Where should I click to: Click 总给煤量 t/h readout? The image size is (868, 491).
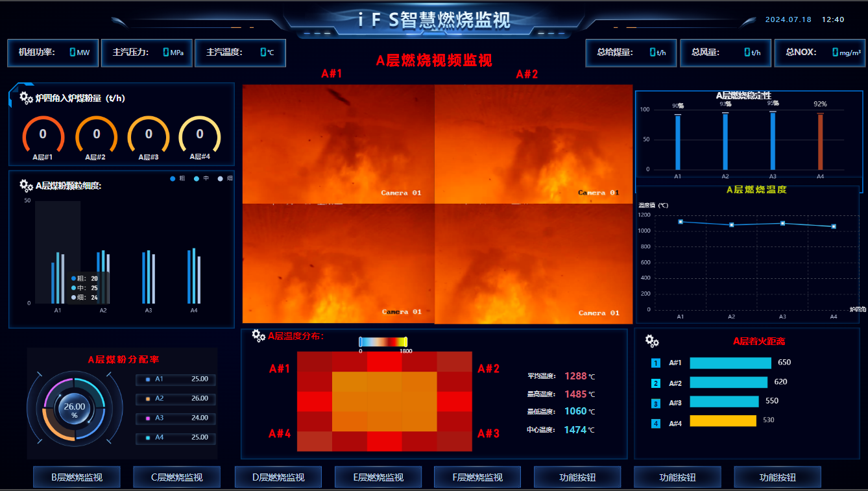pyautogui.click(x=631, y=53)
